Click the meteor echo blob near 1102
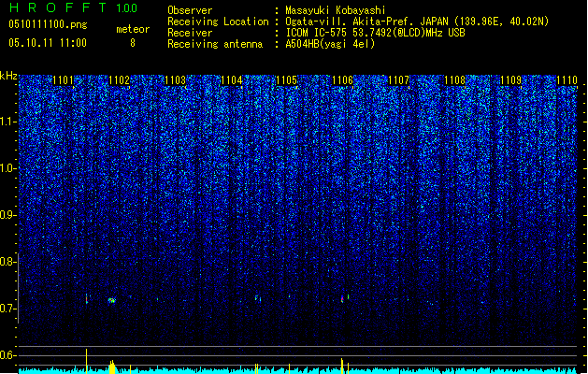Screen dimensions: 588x374 click(x=112, y=300)
